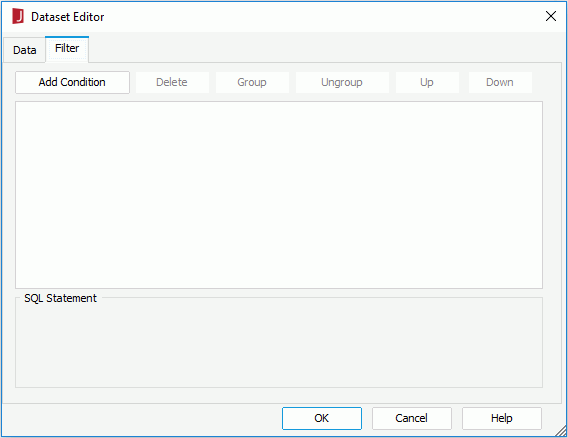Click the Group button

point(252,82)
